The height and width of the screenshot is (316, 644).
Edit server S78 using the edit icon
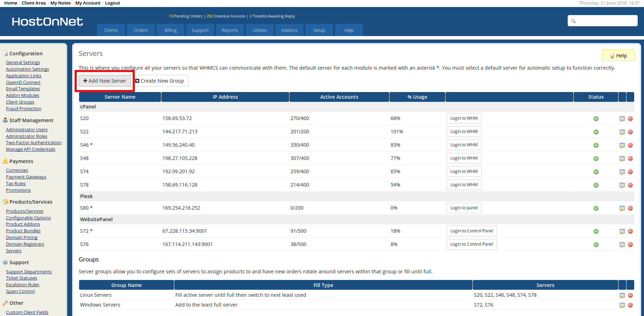[x=622, y=185]
